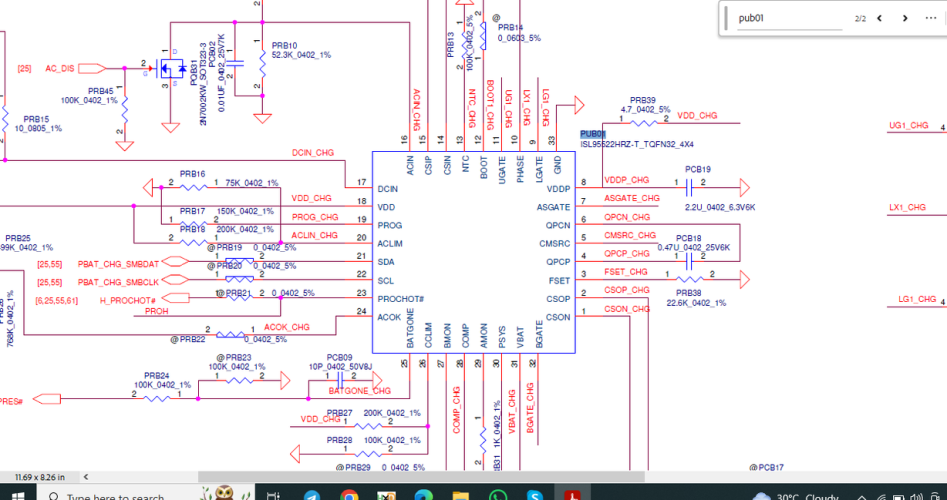Click the CMSRC_CHG net label

(630, 235)
